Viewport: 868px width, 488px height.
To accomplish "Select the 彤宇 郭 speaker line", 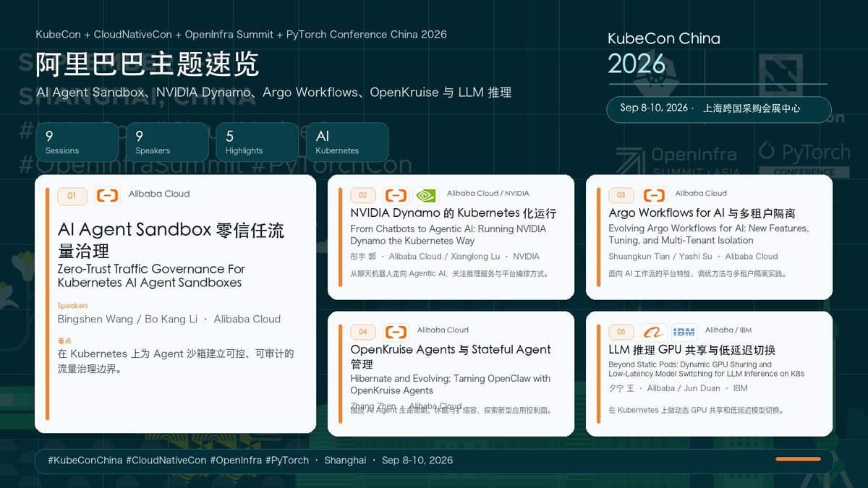I will (445, 256).
